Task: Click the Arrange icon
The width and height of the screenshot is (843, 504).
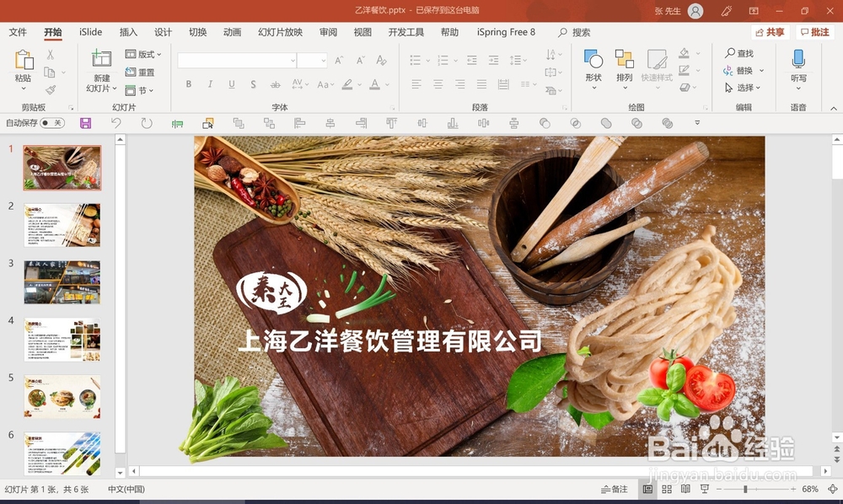Action: tap(624, 59)
